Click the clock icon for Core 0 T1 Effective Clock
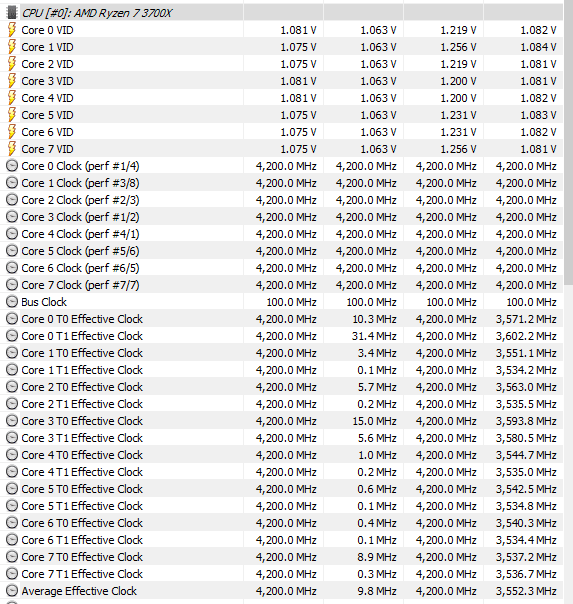 point(12,336)
